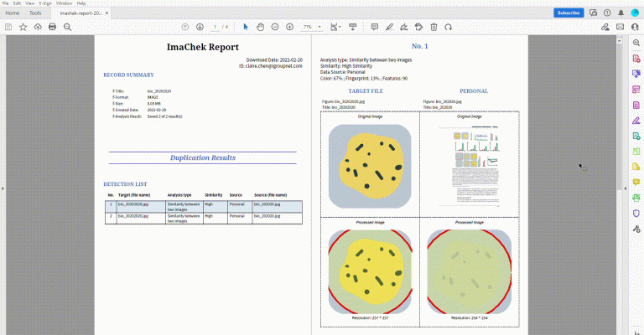Click the personal processed image
Viewport: 644px width, 335px height.
tap(469, 272)
